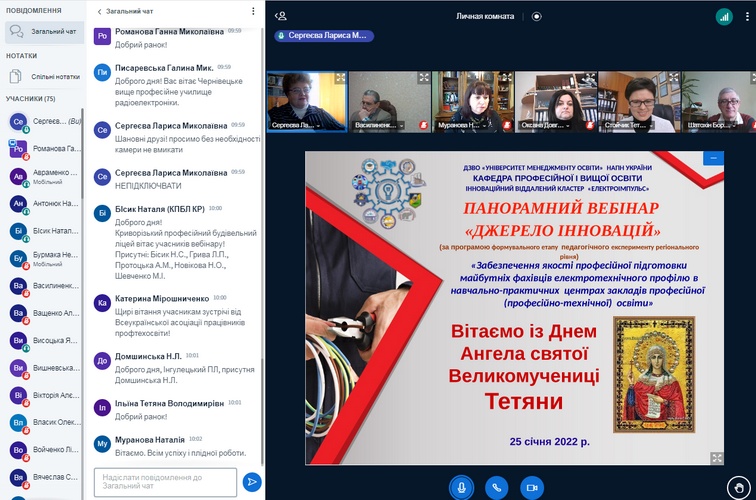The width and height of the screenshot is (756, 500).
Task: Select participant Ващенко Ал...
Action: point(44,313)
